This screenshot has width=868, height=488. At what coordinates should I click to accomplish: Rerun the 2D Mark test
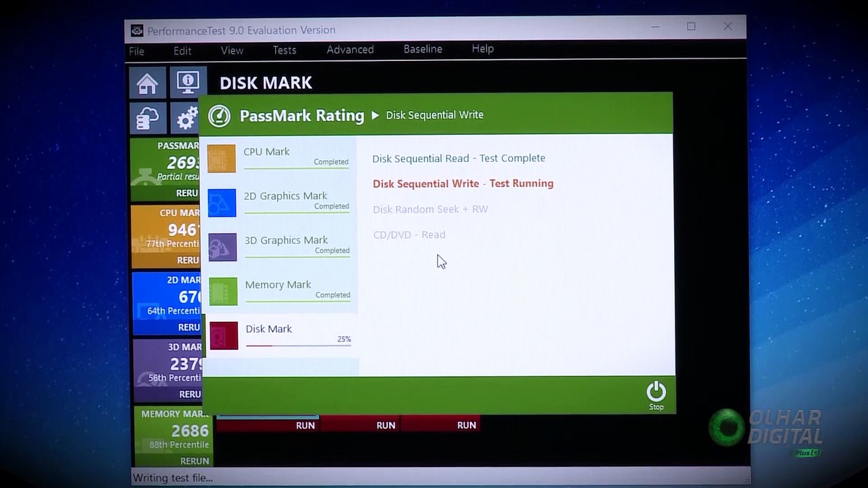[x=189, y=327]
